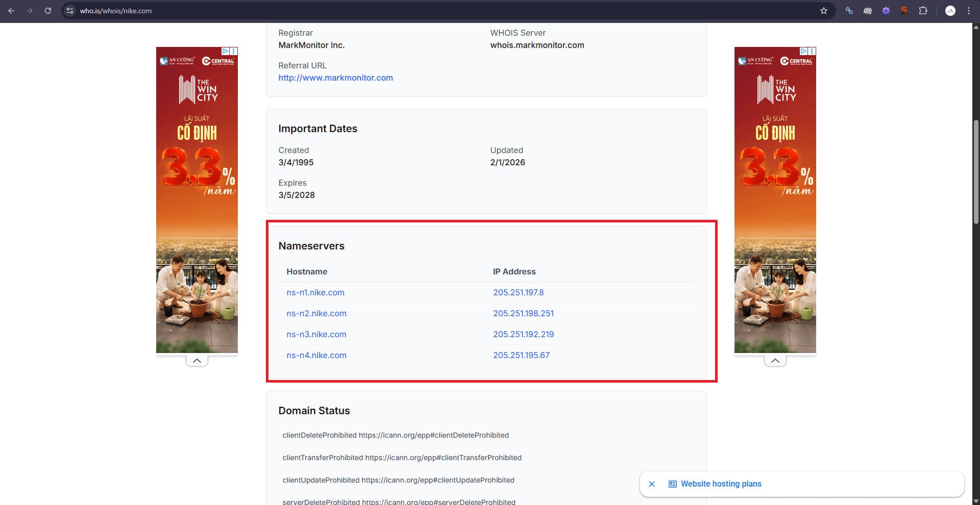Collapse the right ad with chevron

click(775, 361)
